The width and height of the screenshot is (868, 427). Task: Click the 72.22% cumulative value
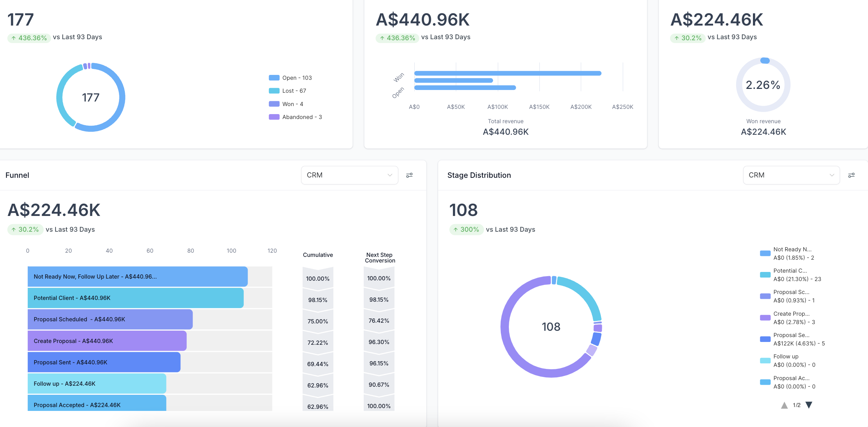click(318, 343)
